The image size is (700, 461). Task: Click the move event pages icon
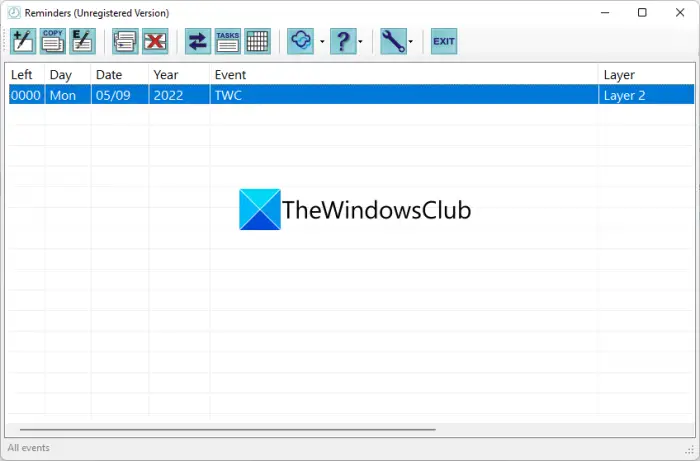125,42
